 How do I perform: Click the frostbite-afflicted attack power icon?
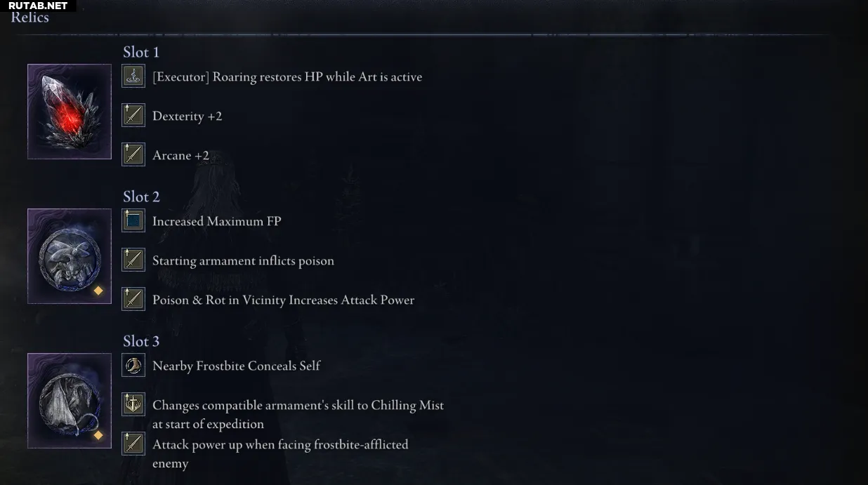(x=133, y=444)
